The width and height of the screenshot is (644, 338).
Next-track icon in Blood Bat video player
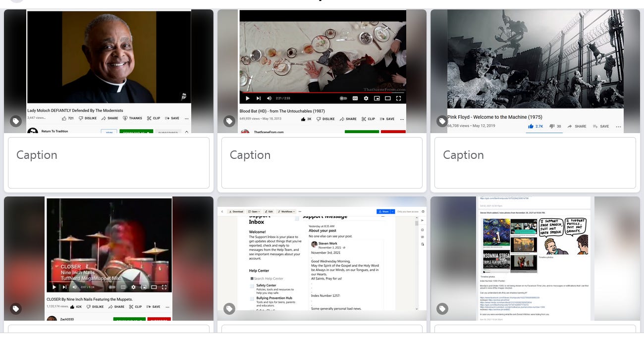click(258, 98)
